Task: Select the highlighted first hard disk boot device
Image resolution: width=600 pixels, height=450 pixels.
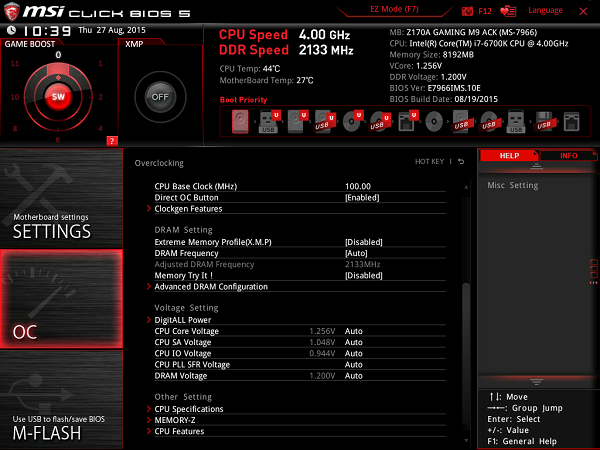Action: 240,122
